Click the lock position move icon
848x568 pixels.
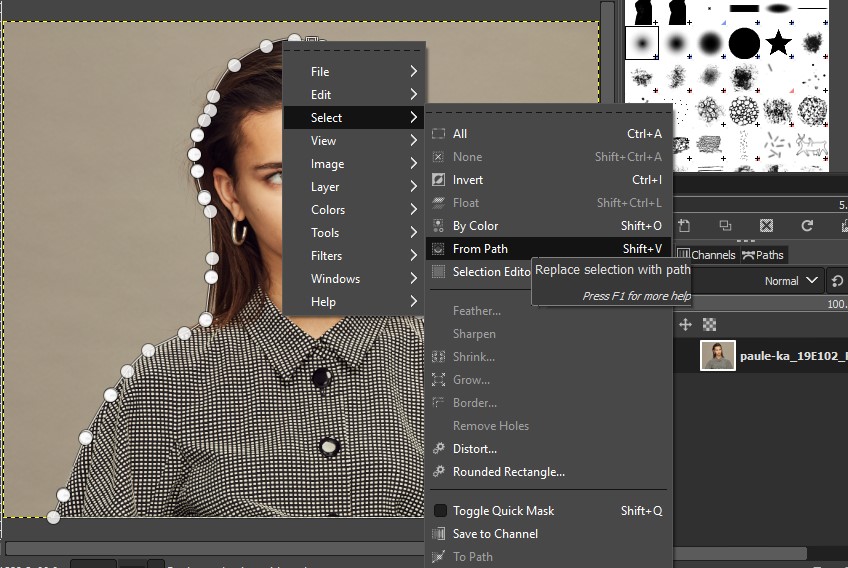(x=685, y=324)
